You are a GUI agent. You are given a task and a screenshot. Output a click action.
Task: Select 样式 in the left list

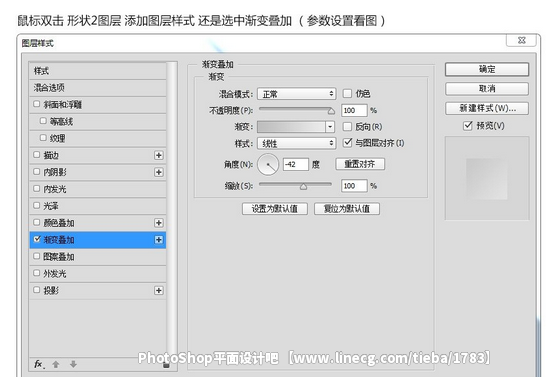point(98,71)
